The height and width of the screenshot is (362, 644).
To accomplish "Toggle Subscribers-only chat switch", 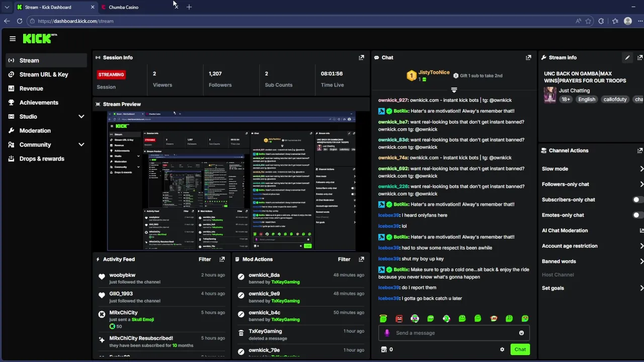I will click(637, 200).
